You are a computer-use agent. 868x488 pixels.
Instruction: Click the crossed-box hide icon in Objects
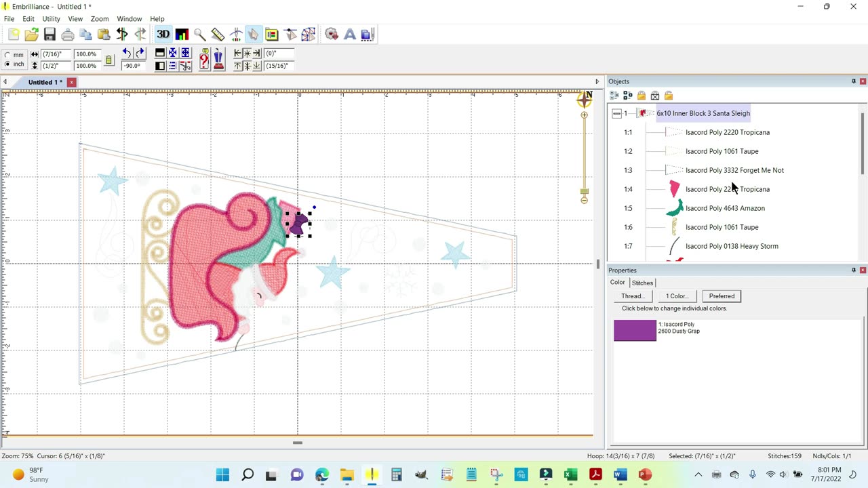655,96
